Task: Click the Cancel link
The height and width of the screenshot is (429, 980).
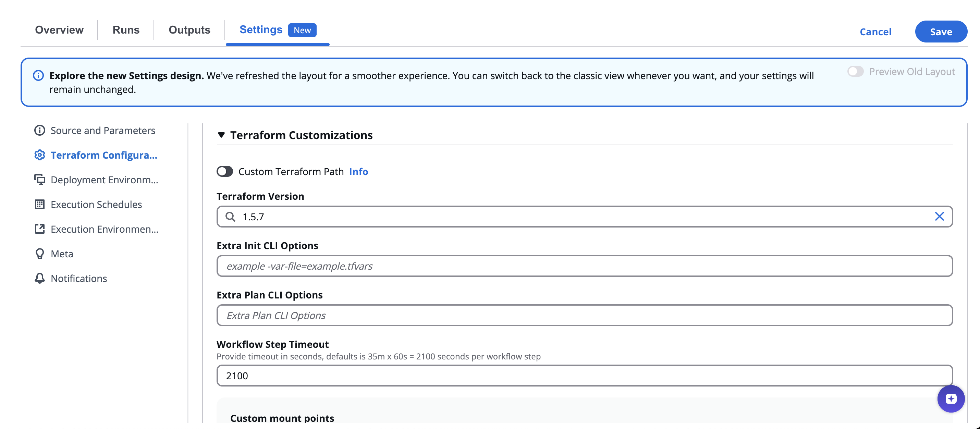Action: (x=875, y=32)
